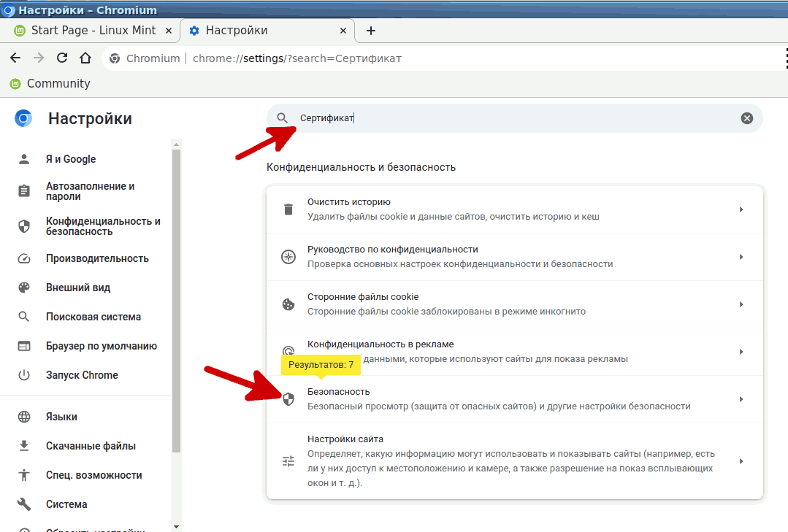The image size is (788, 532).
Task: Click the power icon for Запуск Chrome
Action: click(23, 375)
